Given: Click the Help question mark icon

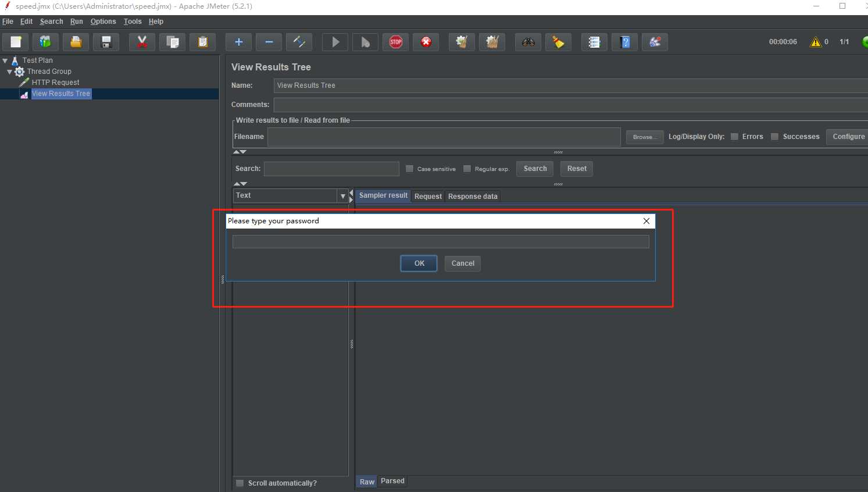Looking at the screenshot, I should [x=624, y=42].
